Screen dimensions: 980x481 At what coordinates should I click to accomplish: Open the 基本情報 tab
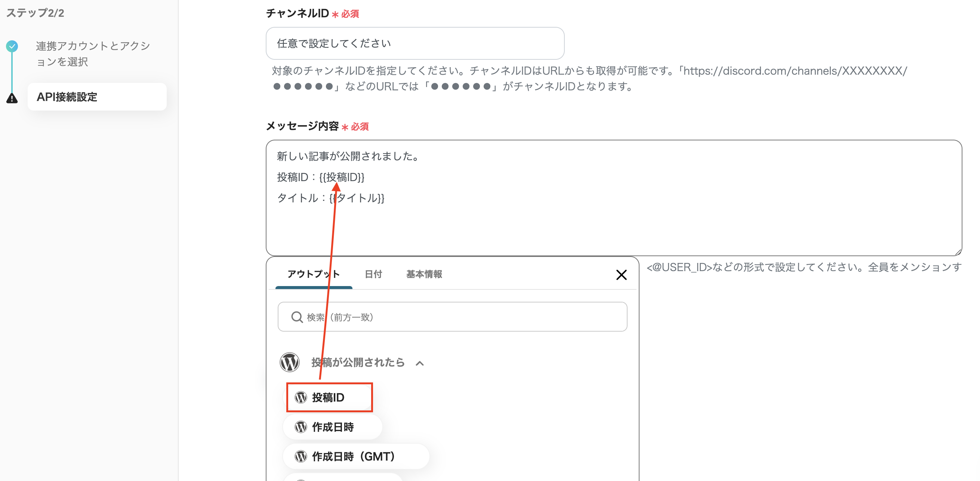(424, 274)
